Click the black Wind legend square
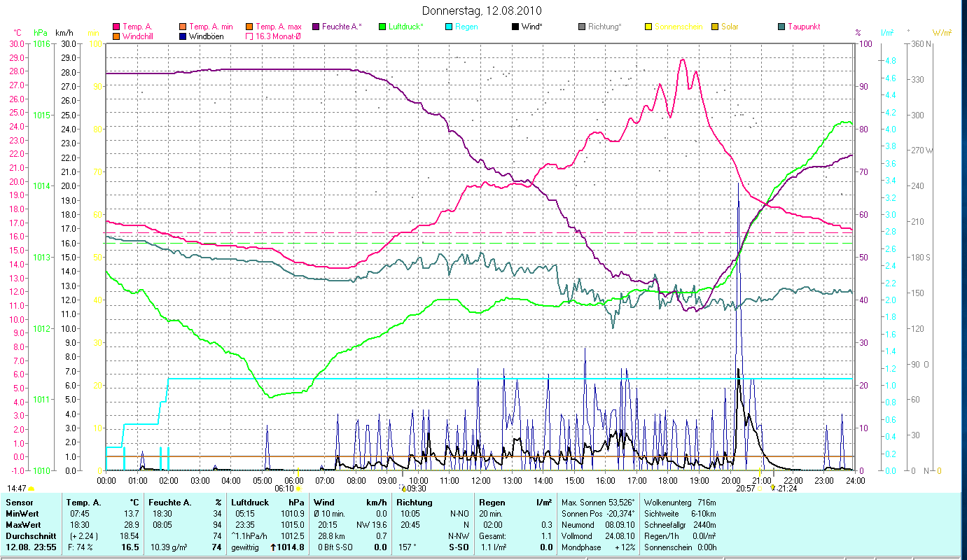The height and width of the screenshot is (560, 967). [515, 27]
